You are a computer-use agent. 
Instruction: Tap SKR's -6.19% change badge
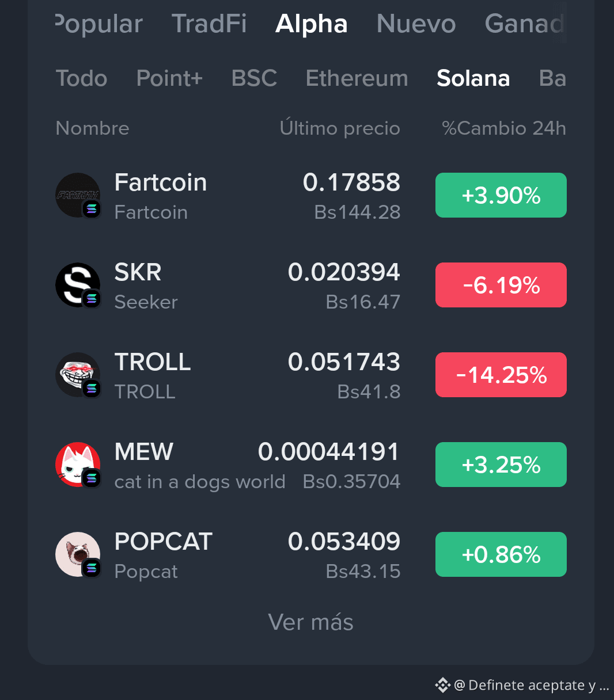tap(501, 285)
